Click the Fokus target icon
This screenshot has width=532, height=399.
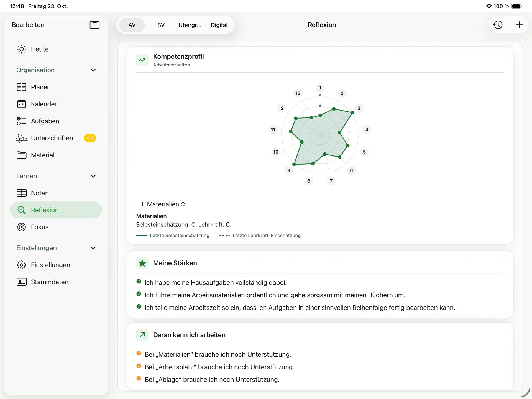tap(22, 227)
